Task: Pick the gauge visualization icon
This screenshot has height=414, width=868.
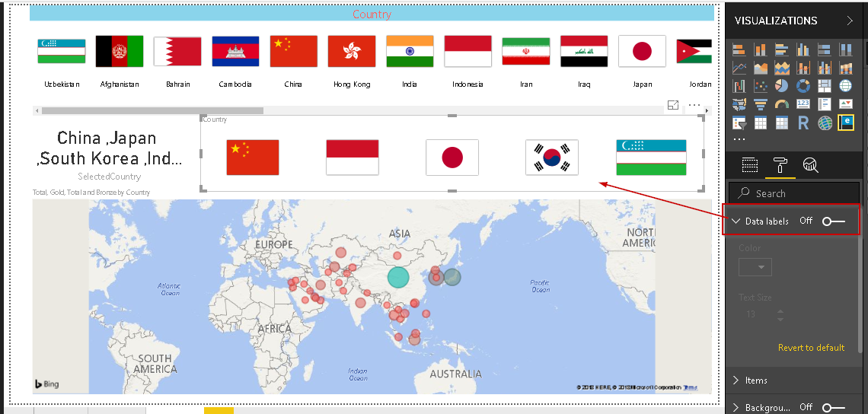Action: click(782, 104)
